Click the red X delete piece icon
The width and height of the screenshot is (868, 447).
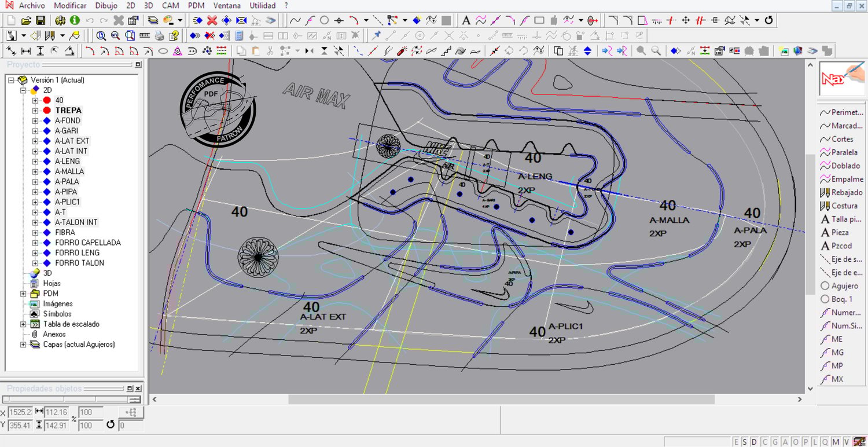coord(212,20)
